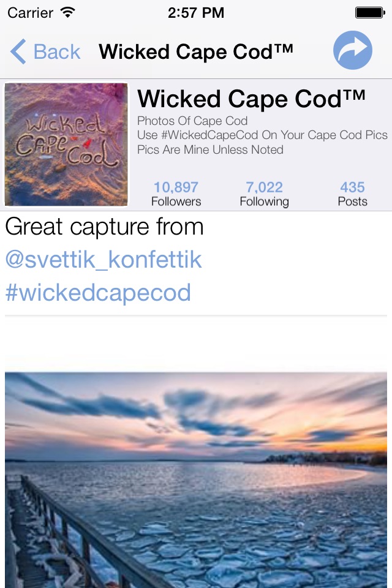
Task: Tap the Carrier label in status bar
Action: (x=30, y=13)
